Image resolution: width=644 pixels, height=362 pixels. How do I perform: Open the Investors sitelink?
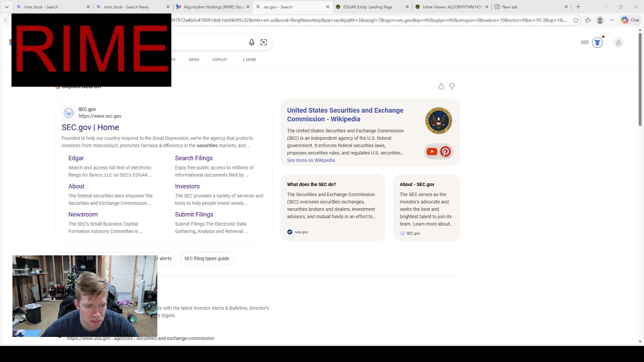187,186
